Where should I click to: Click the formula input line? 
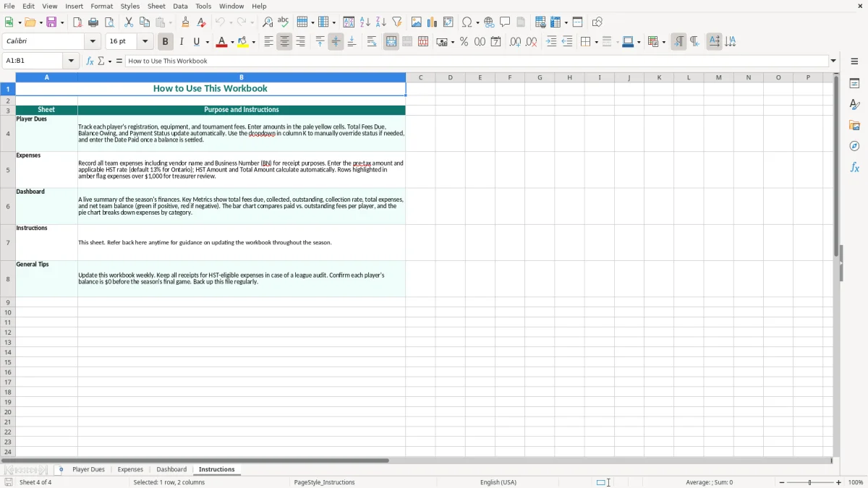477,61
